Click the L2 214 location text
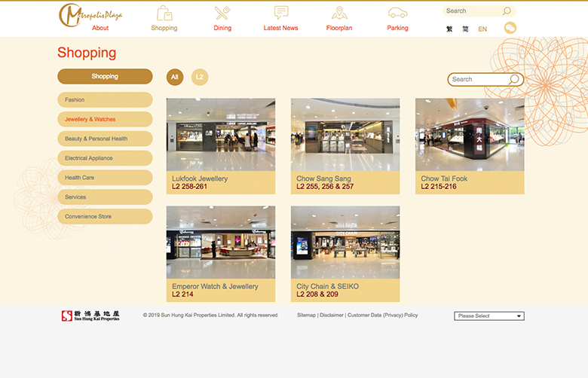The height and width of the screenshot is (378, 588). pyautogui.click(x=182, y=294)
